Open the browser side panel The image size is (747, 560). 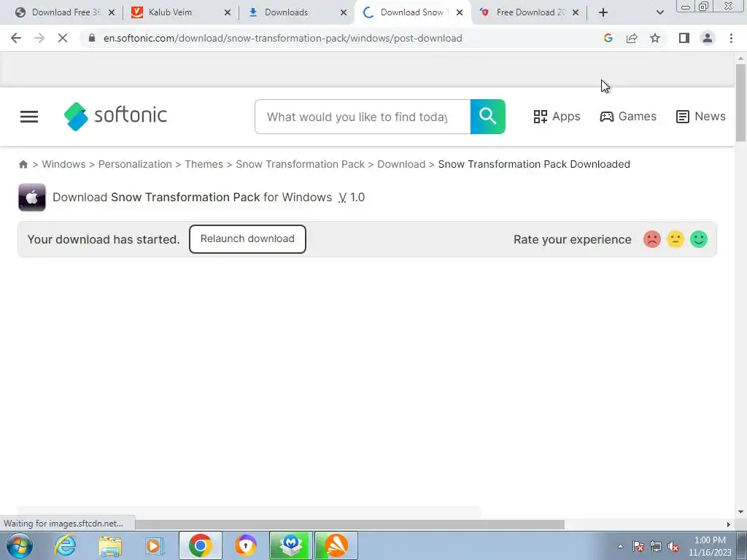(x=684, y=38)
